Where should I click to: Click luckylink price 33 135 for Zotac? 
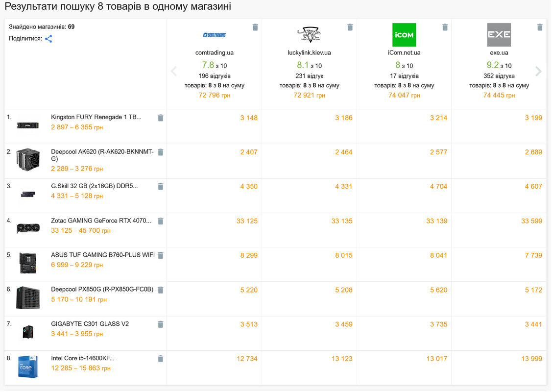[342, 221]
